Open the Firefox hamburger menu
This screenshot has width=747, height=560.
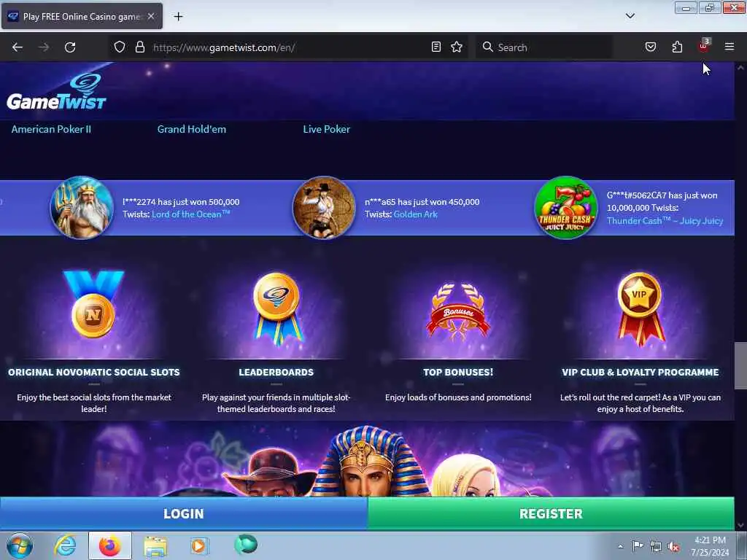click(729, 47)
